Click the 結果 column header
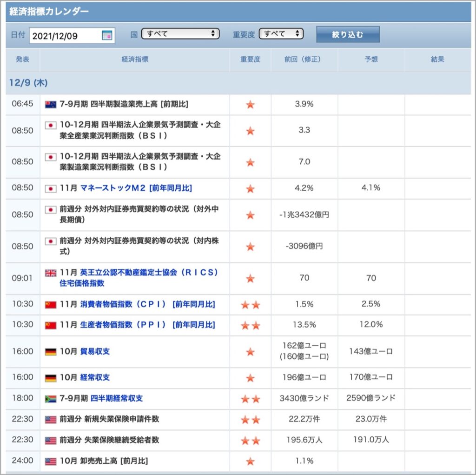Viewport: 476px width, 475px height. 437,59
